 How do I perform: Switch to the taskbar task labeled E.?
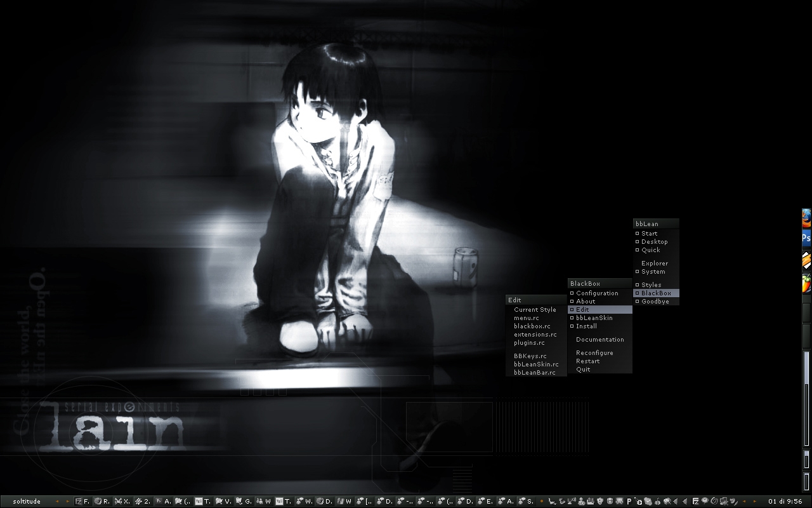(x=485, y=501)
